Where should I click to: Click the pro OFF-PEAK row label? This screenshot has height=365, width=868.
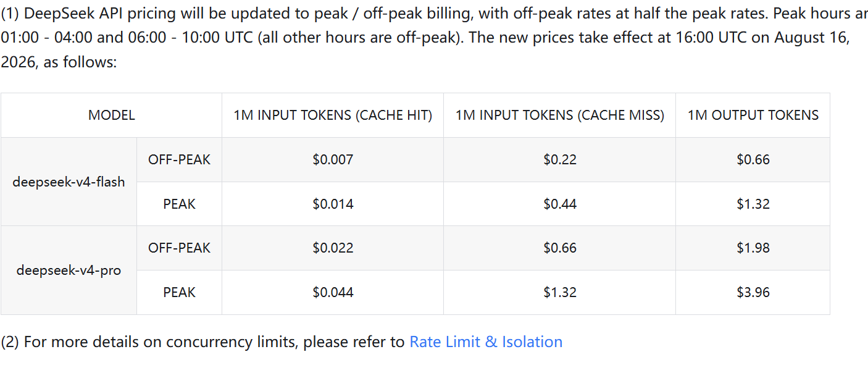(179, 248)
